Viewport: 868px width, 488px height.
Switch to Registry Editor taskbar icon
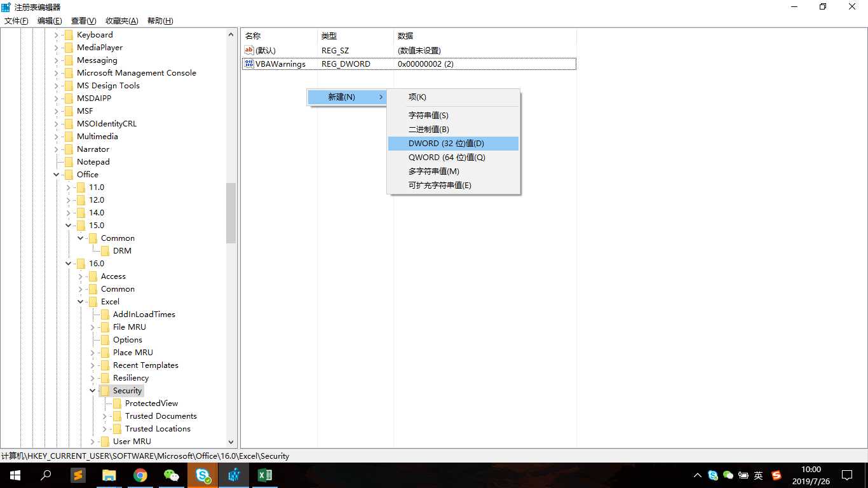pyautogui.click(x=234, y=475)
